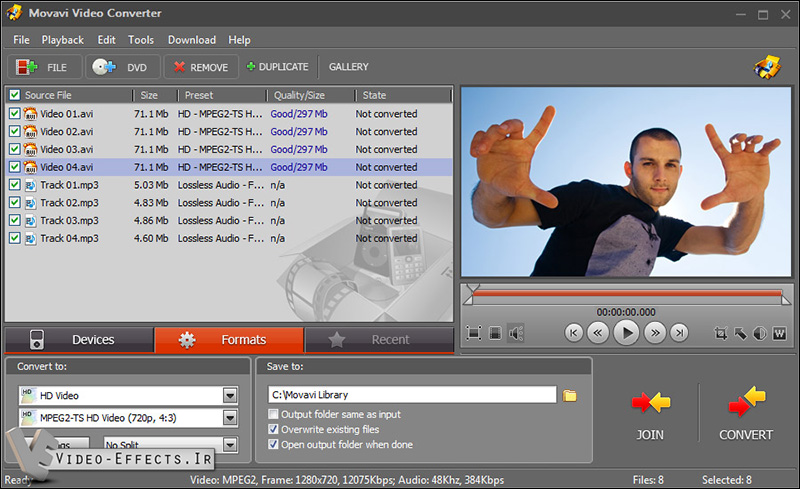Expand the MPEG2-TS HD Video preset dropdown
Screen dimensions: 800x489
pyautogui.click(x=230, y=418)
